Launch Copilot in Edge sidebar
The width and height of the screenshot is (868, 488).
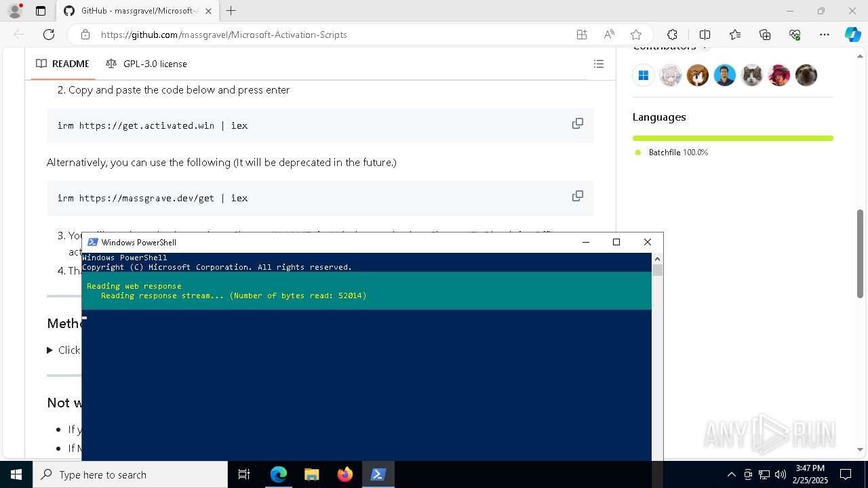[x=852, y=35]
